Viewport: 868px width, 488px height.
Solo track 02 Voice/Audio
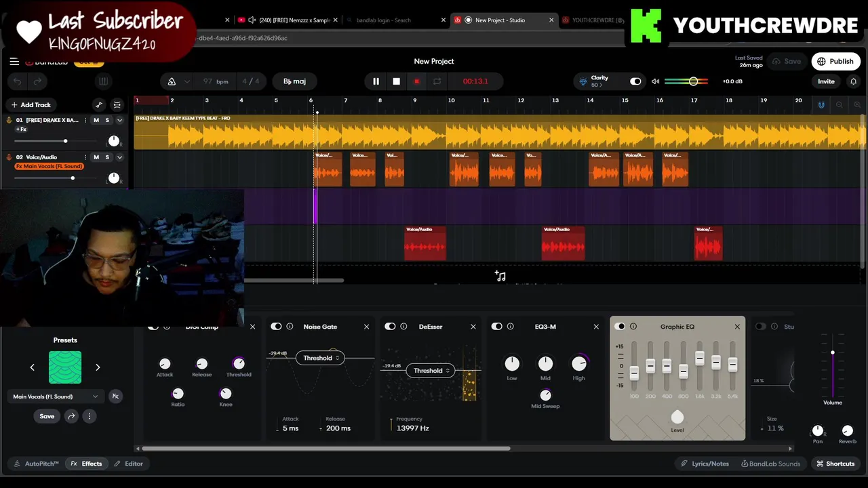click(107, 157)
